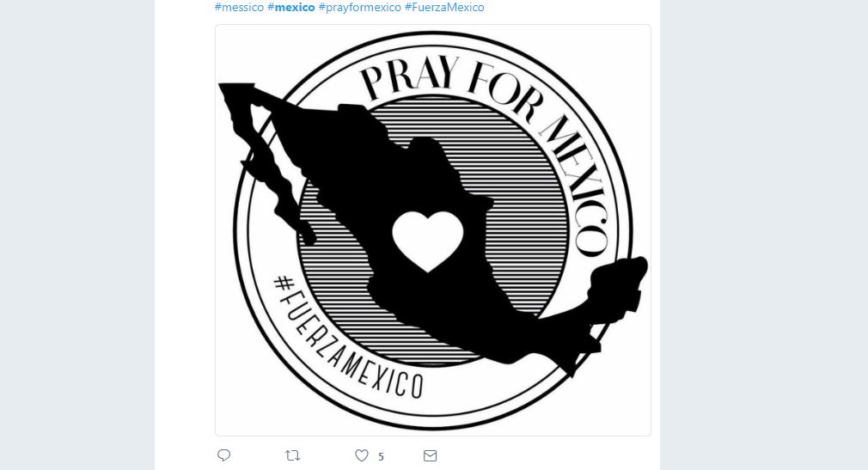Click the gray page margin right of tweet
868x470 pixels.
764,235
